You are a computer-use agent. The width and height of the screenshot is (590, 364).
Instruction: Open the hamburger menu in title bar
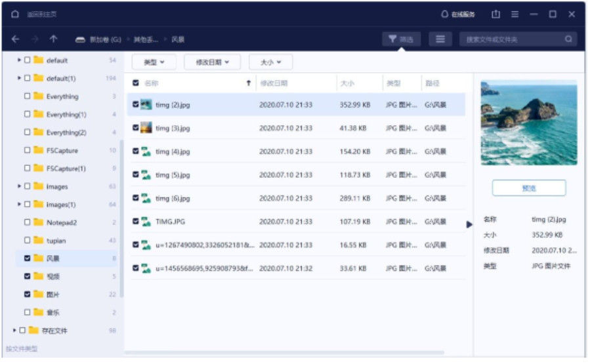(515, 14)
